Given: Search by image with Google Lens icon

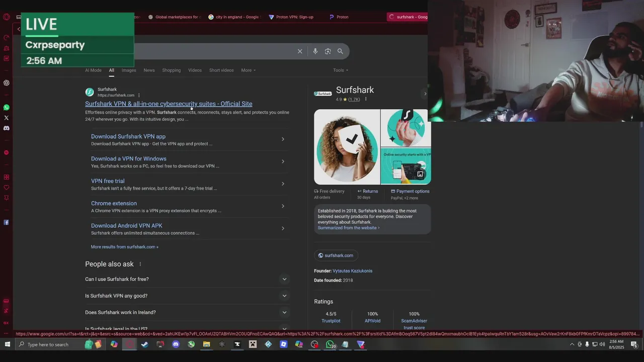Looking at the screenshot, I should click(328, 51).
